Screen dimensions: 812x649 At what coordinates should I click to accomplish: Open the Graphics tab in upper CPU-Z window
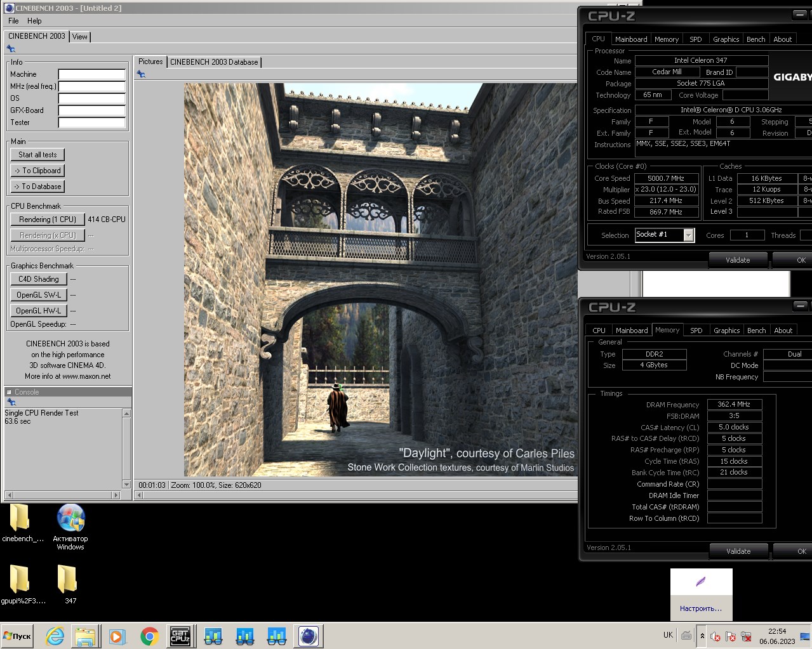(x=726, y=39)
